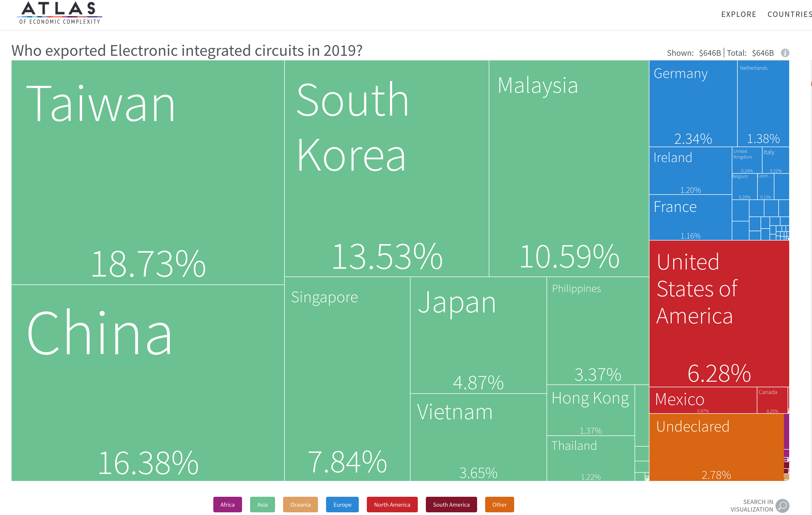Click the search in visualization magnifier icon
The width and height of the screenshot is (812, 515).
coord(782,505)
